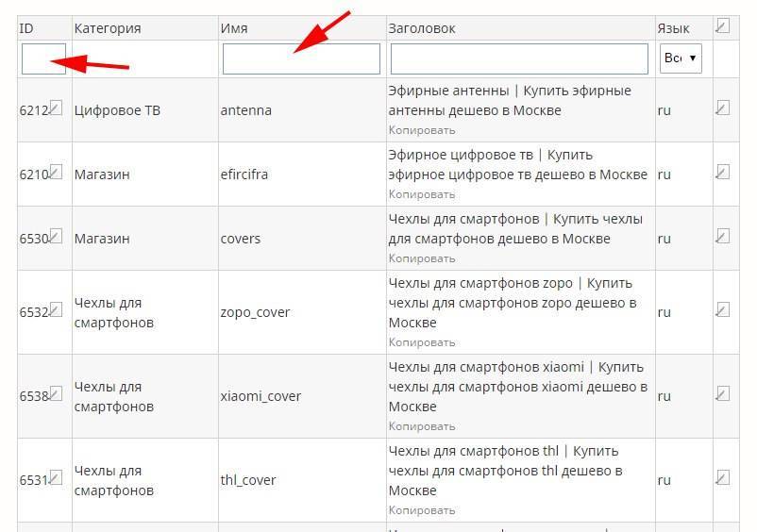Image resolution: width=757 pixels, height=532 pixels.
Task: Click the edit icon next to ID 6531
Action: click(x=56, y=477)
